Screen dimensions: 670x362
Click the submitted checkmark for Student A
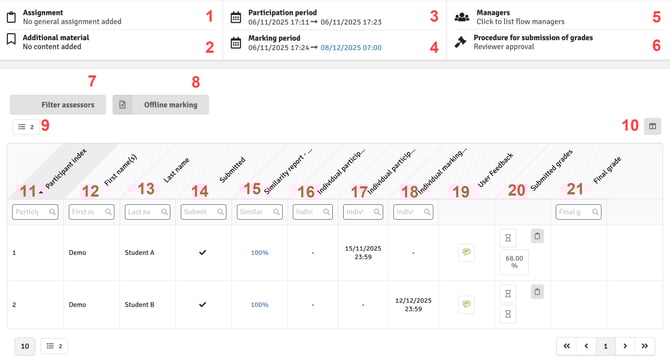[x=203, y=253]
